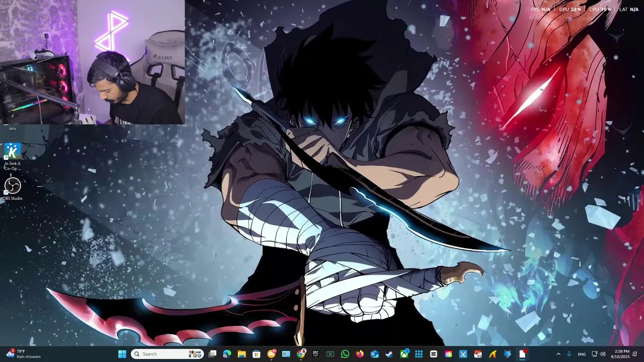Open the monitor-image app on the taskbar
644x362 pixels.
[286, 354]
